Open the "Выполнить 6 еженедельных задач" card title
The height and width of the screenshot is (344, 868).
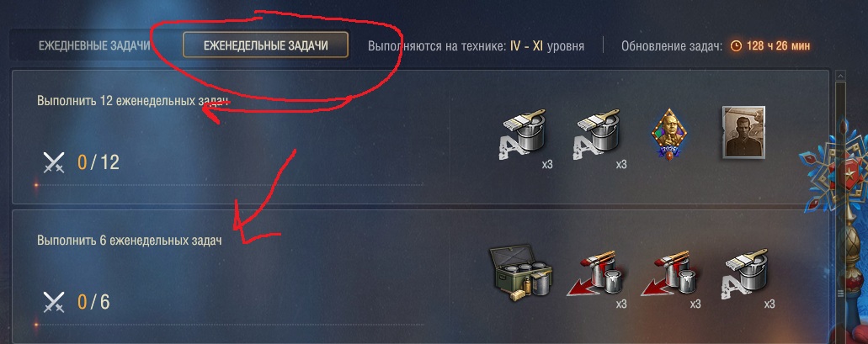click(x=130, y=241)
